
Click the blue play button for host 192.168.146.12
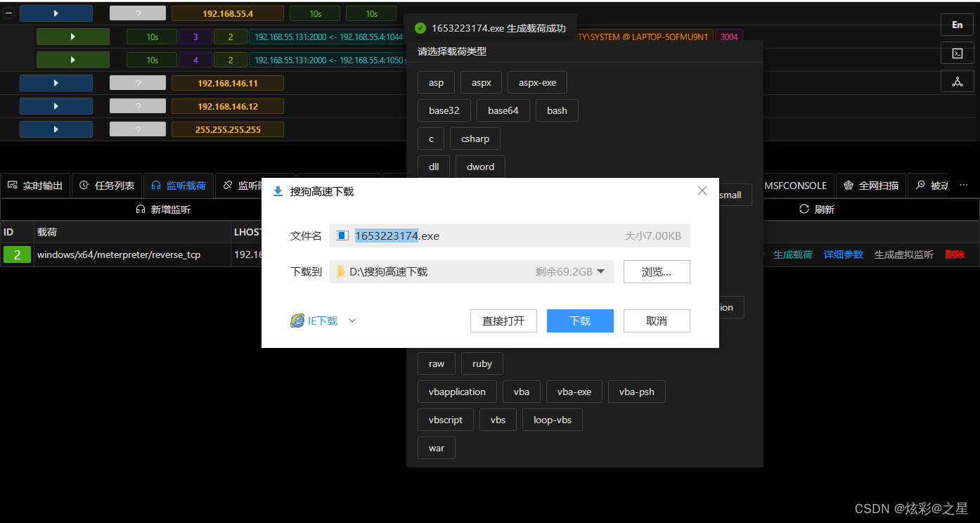point(56,106)
